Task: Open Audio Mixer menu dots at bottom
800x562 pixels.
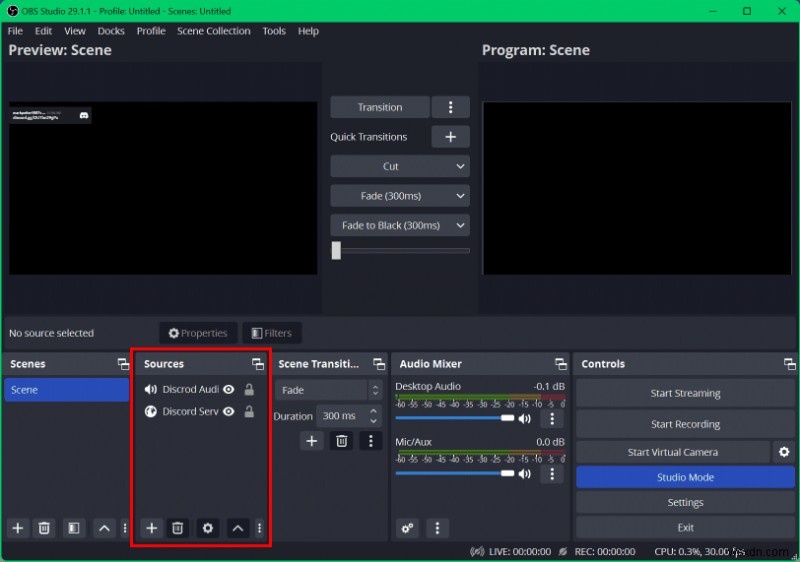Action: pyautogui.click(x=437, y=528)
